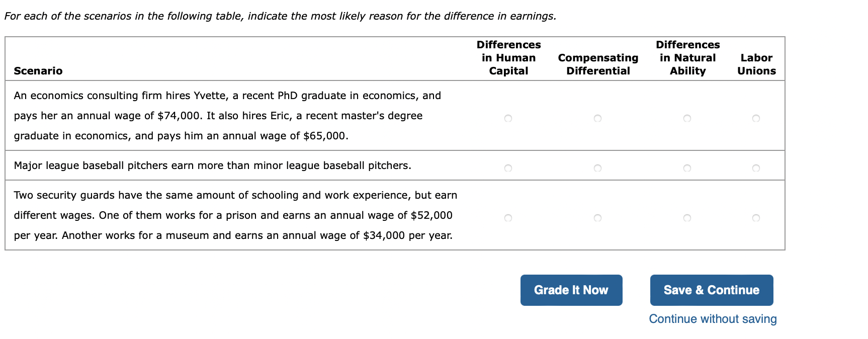The height and width of the screenshot is (339, 868).
Task: Select Differences in Natural Ability for the baseball scenario
Action: coord(687,168)
